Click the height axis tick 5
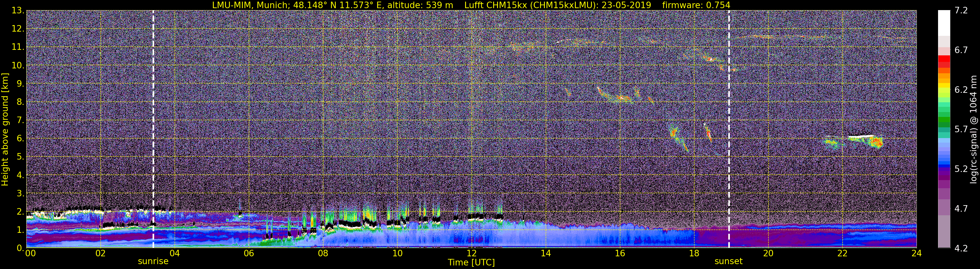980x269 pixels. tap(20, 157)
